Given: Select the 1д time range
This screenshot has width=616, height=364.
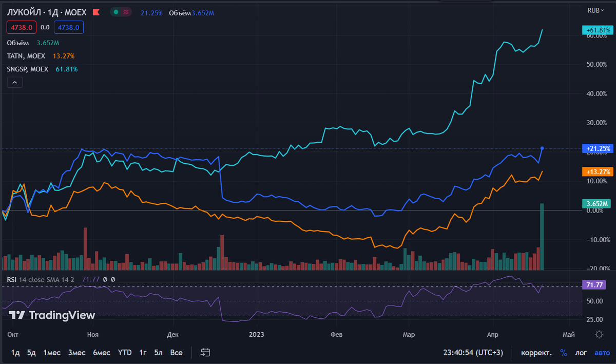Looking at the screenshot, I should (15, 353).
